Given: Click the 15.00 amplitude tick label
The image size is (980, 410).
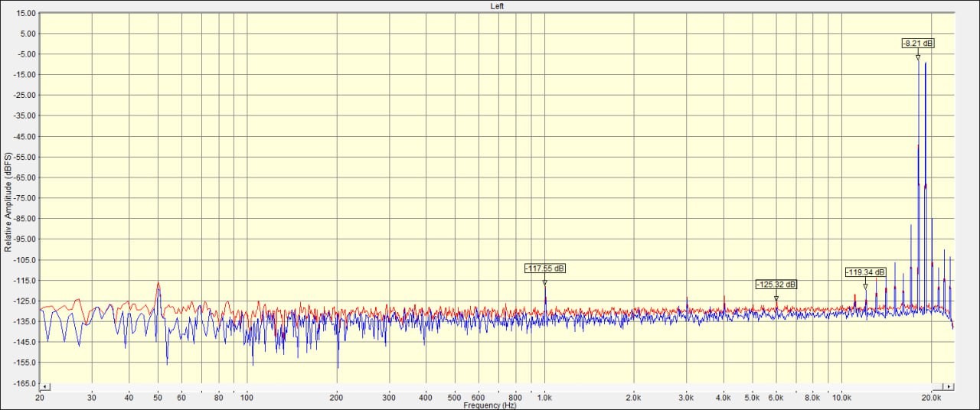Looking at the screenshot, I should click(26, 13).
